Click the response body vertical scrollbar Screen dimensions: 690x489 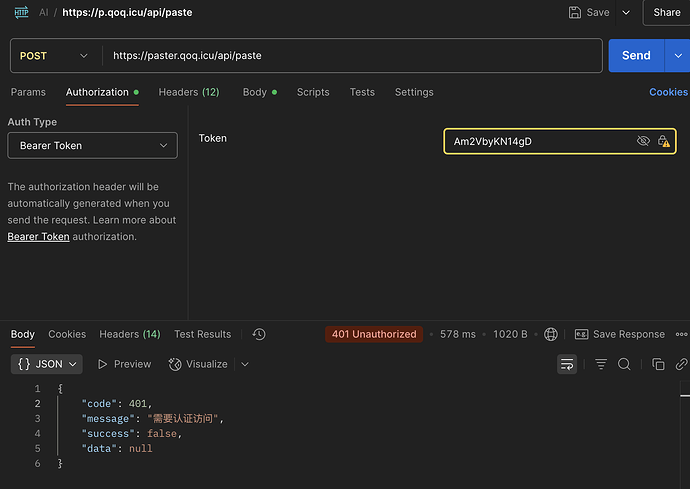685,435
